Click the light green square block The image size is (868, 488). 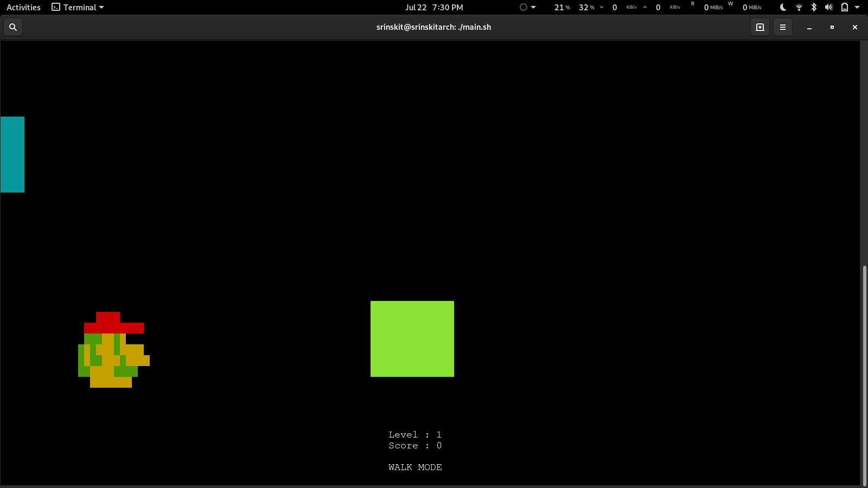tap(412, 339)
